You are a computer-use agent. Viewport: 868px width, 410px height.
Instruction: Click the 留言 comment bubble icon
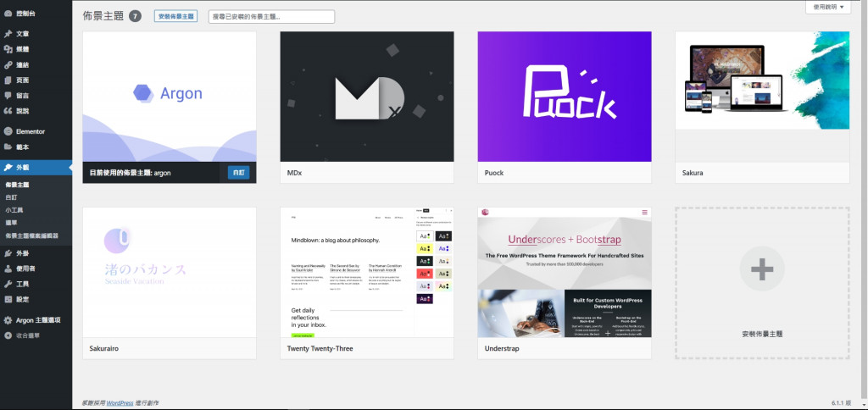coord(8,95)
